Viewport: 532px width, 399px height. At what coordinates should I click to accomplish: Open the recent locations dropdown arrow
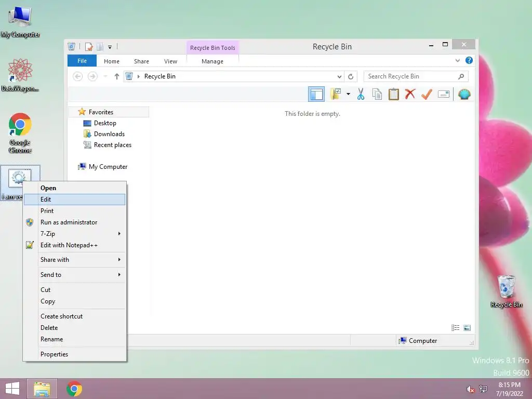[105, 76]
